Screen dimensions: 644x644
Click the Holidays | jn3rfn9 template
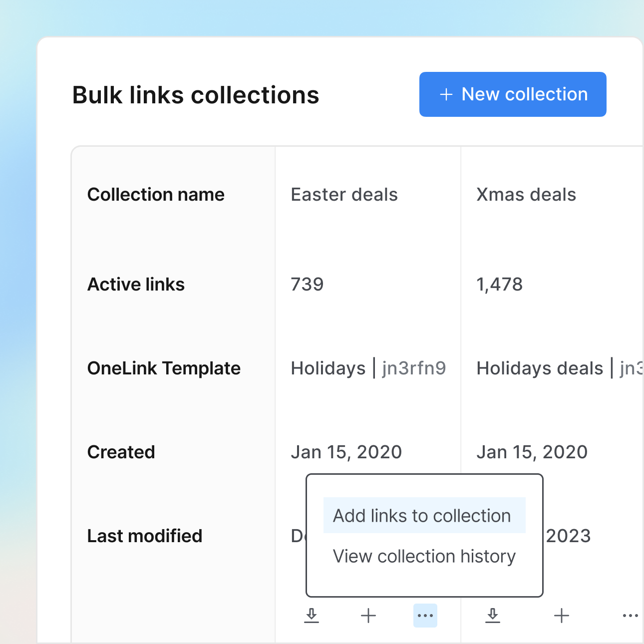pyautogui.click(x=368, y=368)
